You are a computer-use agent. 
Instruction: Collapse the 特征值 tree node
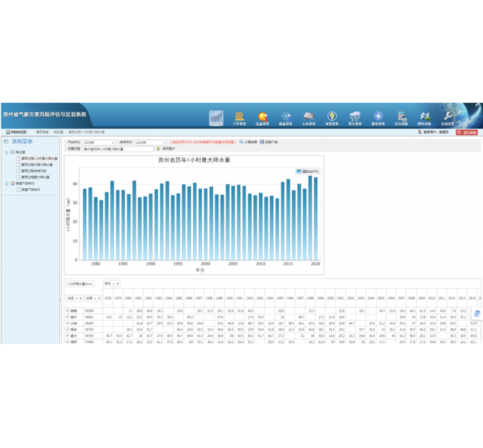(x=7, y=152)
